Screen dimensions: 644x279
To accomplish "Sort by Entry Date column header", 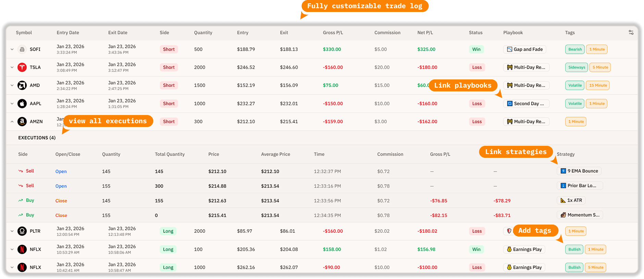I will [68, 33].
